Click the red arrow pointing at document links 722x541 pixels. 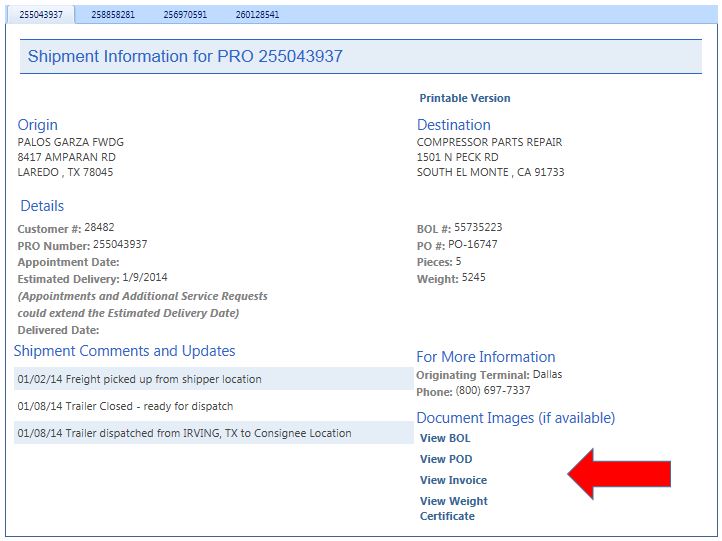619,473
